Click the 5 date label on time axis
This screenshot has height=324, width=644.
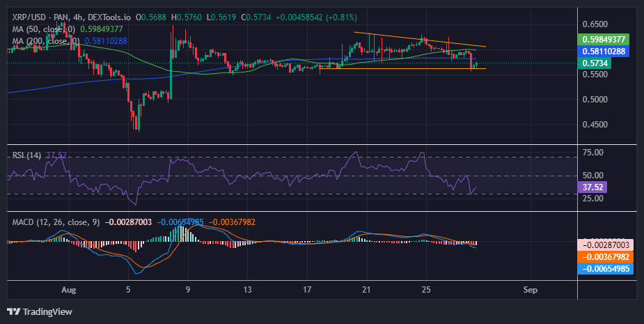(x=128, y=290)
